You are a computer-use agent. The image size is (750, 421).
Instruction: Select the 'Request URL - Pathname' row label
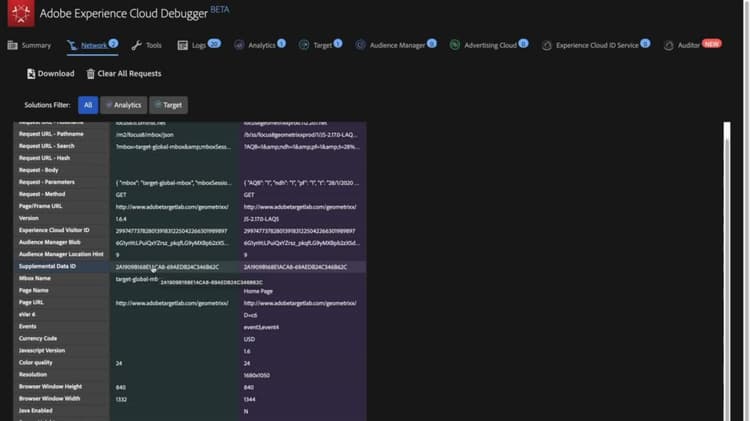coord(51,134)
